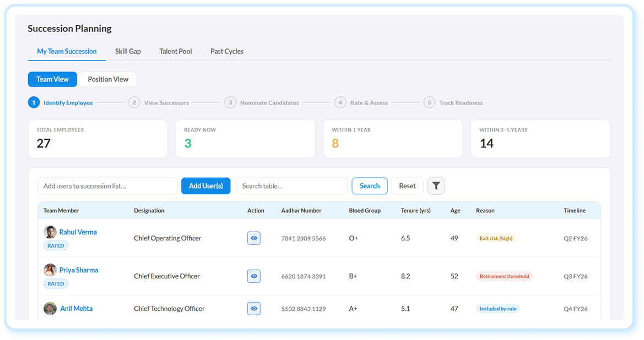The image size is (644, 340).
Task: Click the Team Member column header
Action: pyautogui.click(x=61, y=210)
